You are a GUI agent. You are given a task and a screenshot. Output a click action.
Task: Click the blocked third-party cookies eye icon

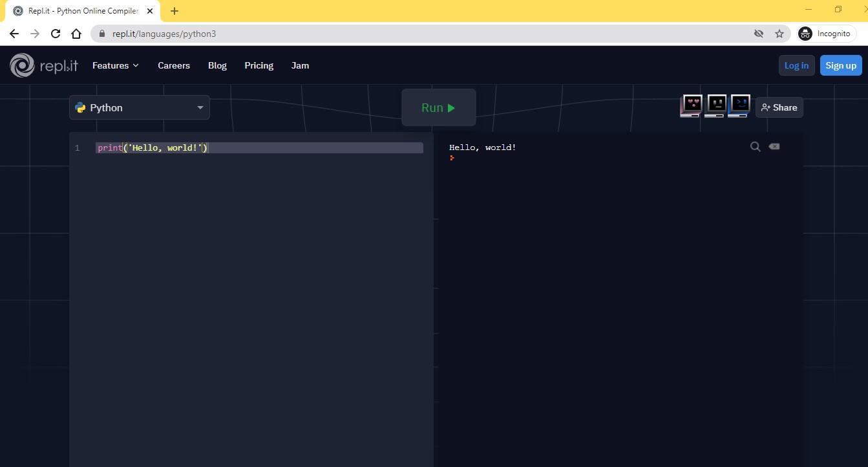tap(759, 34)
